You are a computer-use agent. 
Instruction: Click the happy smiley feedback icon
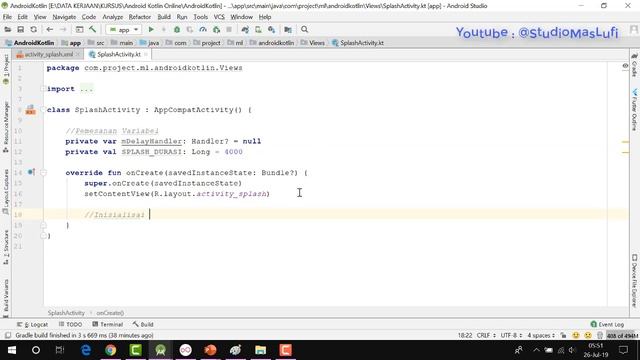point(576,336)
